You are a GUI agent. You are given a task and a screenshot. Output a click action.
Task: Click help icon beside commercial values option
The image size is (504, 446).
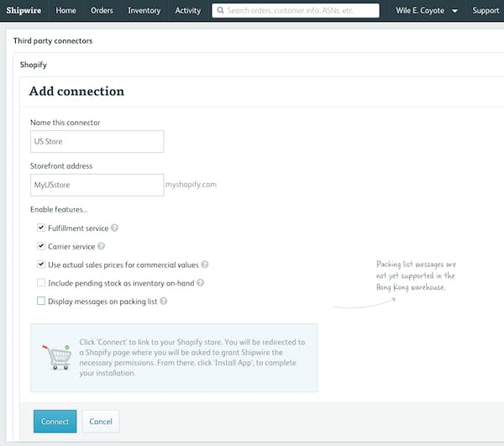pos(205,265)
